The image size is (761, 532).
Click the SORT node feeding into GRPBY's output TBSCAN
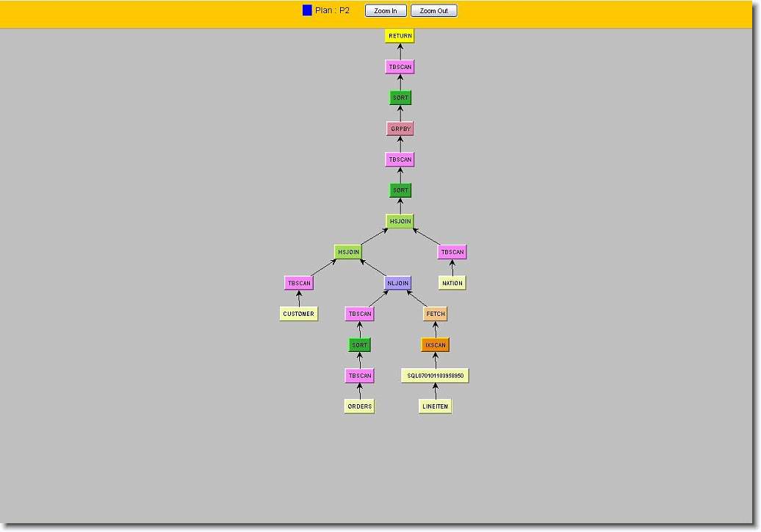click(x=400, y=98)
